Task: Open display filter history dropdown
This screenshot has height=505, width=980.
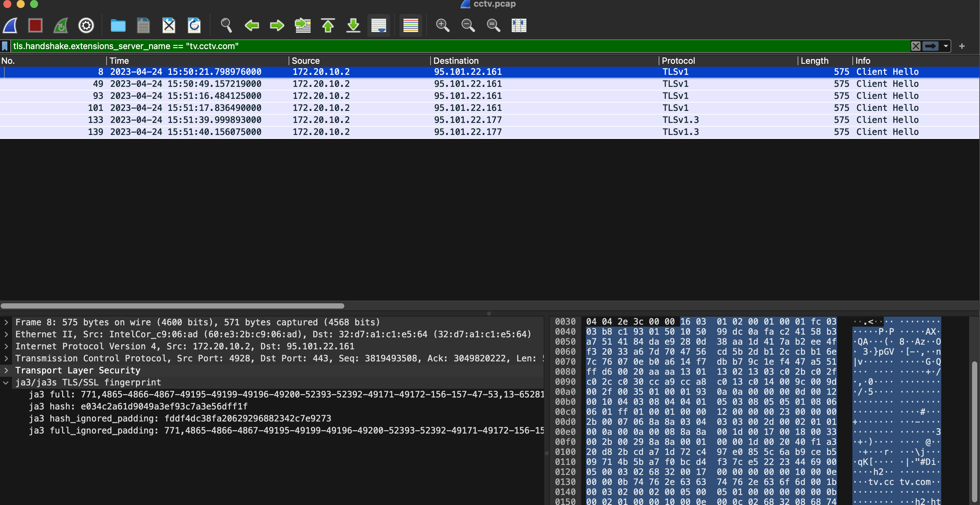Action: click(x=946, y=46)
